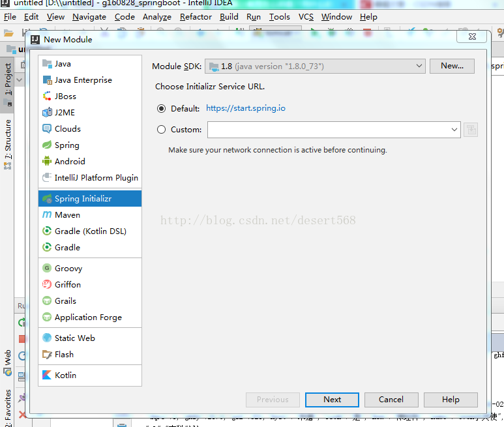504x427 pixels.
Task: Expand the Custom URL dropdown arrow
Action: tap(454, 130)
